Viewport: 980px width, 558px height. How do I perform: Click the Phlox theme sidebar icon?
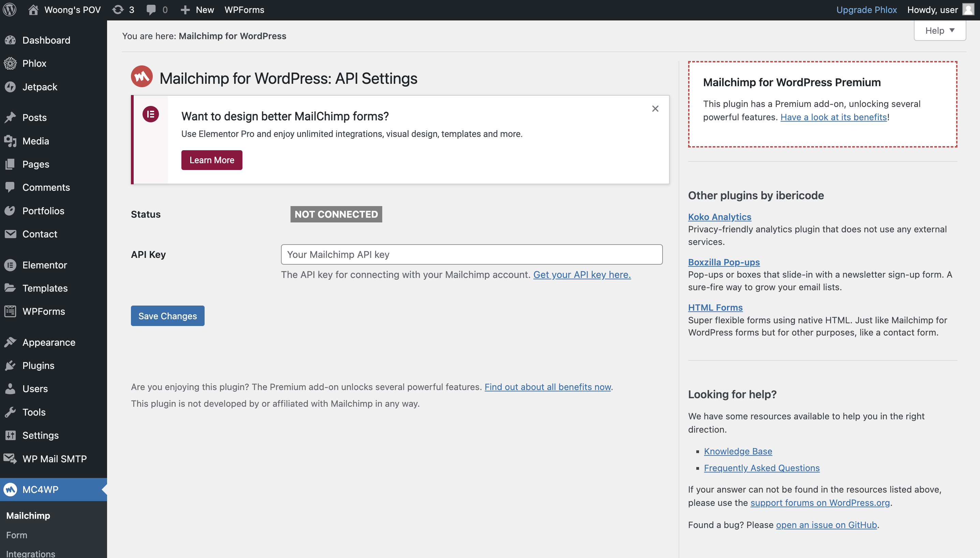[x=10, y=64]
